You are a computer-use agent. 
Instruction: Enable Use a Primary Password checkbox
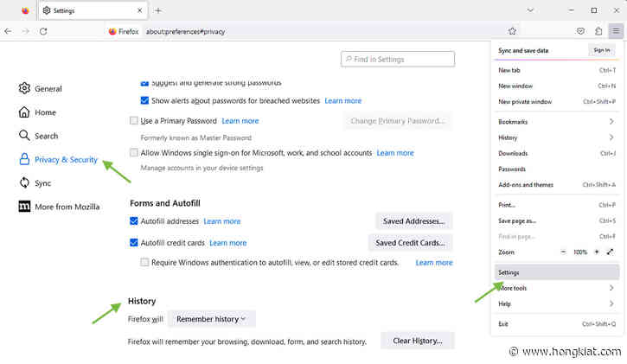(x=134, y=121)
